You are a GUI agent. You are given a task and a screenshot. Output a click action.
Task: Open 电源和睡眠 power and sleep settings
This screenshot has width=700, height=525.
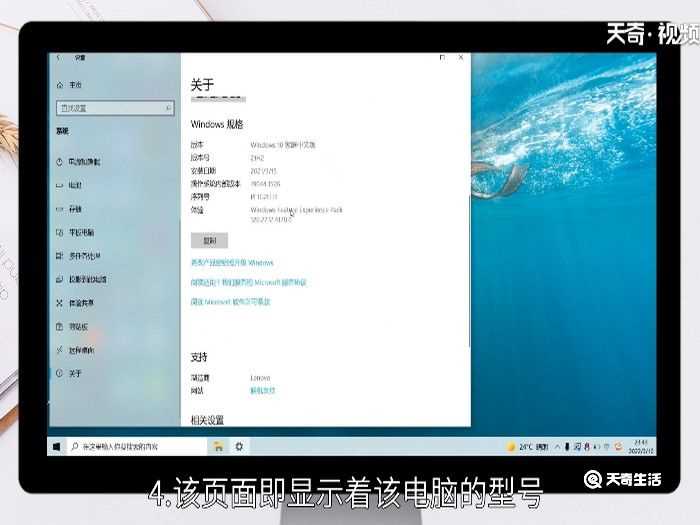pos(79,162)
